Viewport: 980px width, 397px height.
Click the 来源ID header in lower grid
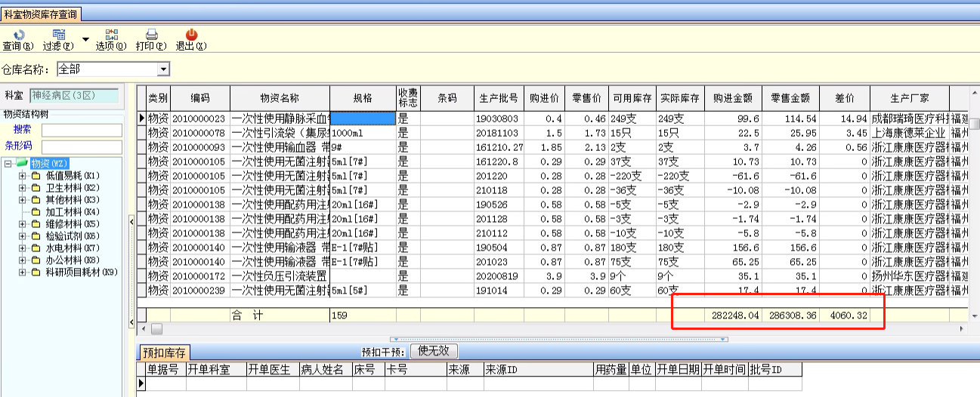pyautogui.click(x=538, y=369)
